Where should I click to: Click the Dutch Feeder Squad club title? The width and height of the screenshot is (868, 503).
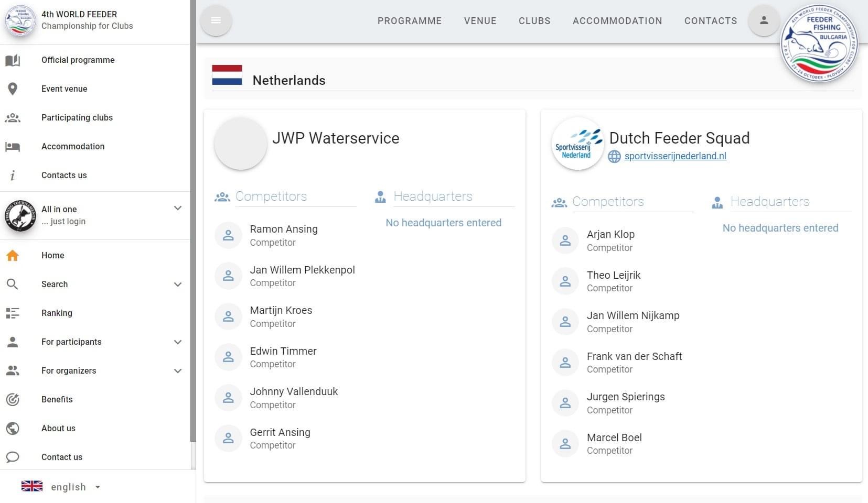click(679, 138)
